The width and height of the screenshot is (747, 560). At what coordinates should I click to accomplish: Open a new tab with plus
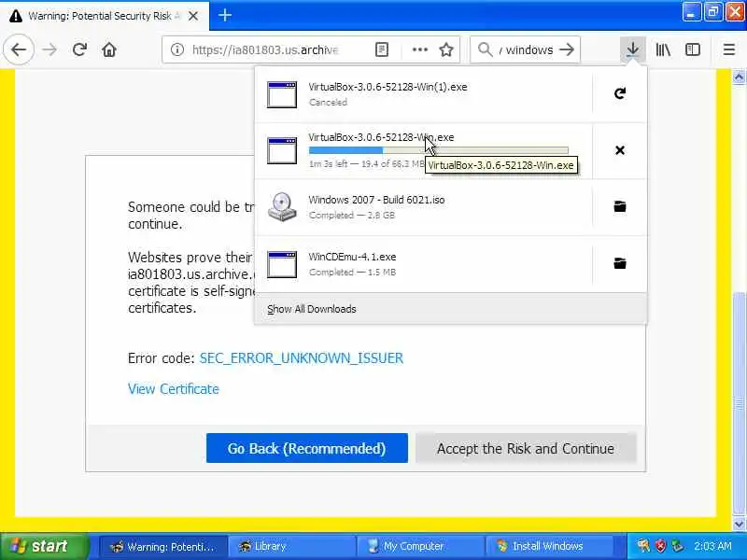pyautogui.click(x=224, y=15)
